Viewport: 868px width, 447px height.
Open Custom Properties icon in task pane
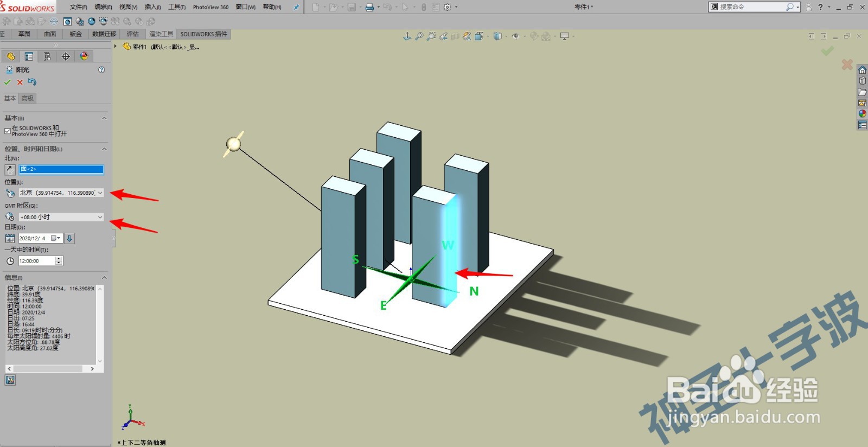pyautogui.click(x=862, y=125)
